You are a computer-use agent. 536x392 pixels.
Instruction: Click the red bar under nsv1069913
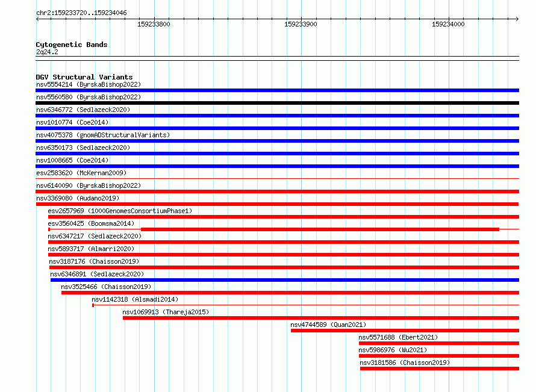(x=321, y=318)
